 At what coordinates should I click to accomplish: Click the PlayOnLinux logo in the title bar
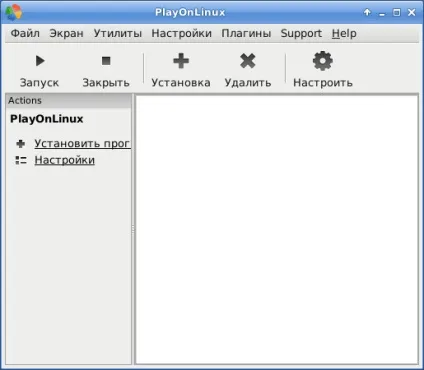pyautogui.click(x=14, y=12)
